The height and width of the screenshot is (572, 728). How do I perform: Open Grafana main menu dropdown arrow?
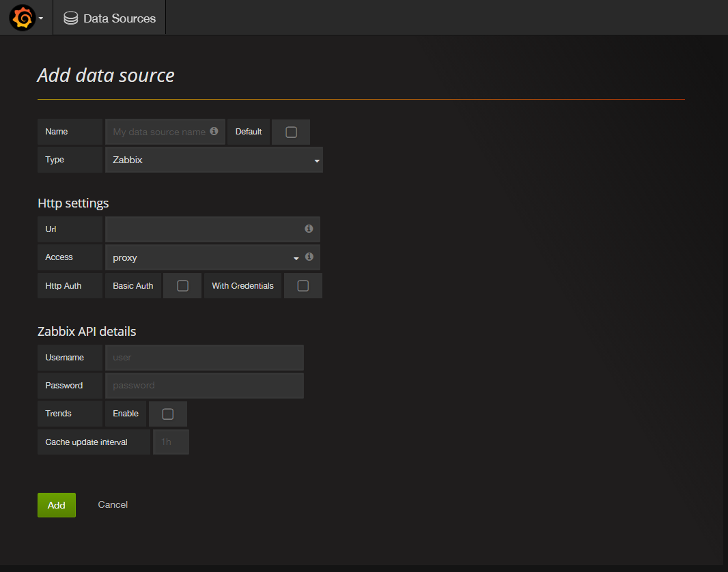41,18
